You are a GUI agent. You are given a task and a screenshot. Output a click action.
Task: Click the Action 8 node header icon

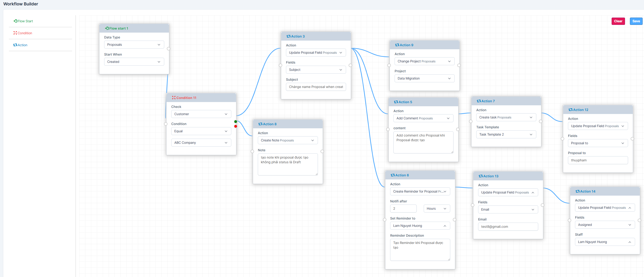pos(260,124)
